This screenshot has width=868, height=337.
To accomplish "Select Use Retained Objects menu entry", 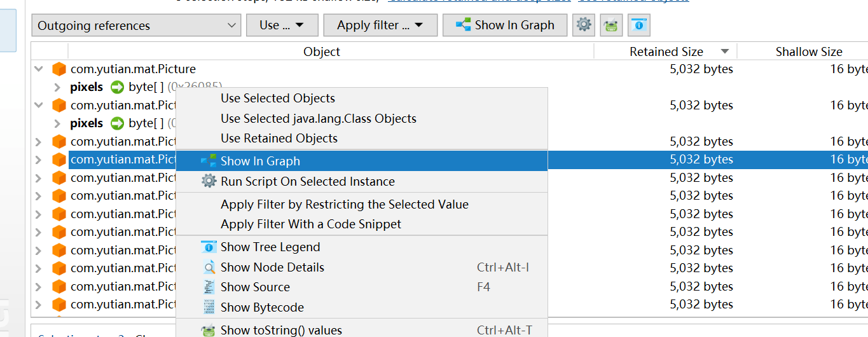I will (x=279, y=139).
